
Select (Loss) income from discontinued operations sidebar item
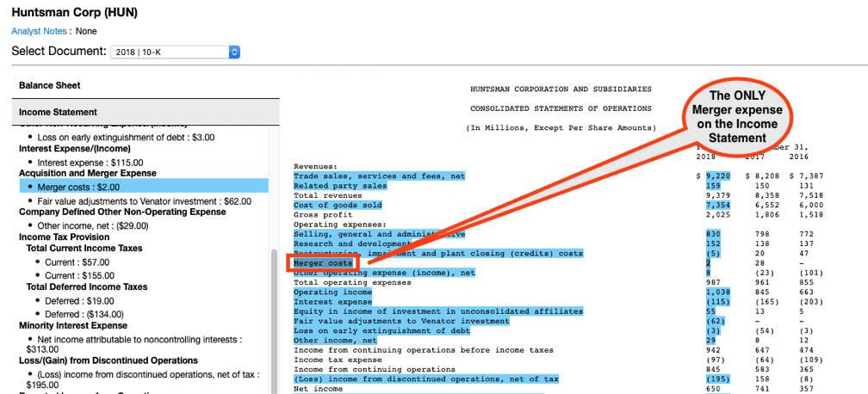(x=142, y=379)
